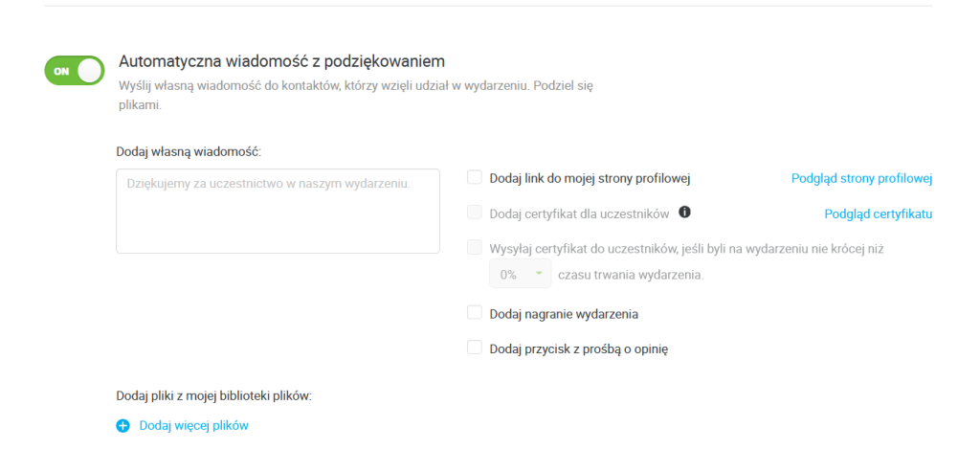Open the 0% attendance duration dropdown

coord(520,275)
